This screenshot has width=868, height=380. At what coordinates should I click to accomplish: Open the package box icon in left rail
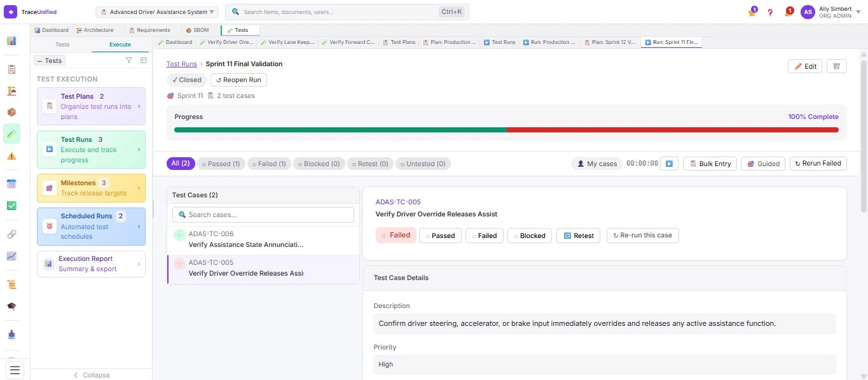[x=11, y=112]
